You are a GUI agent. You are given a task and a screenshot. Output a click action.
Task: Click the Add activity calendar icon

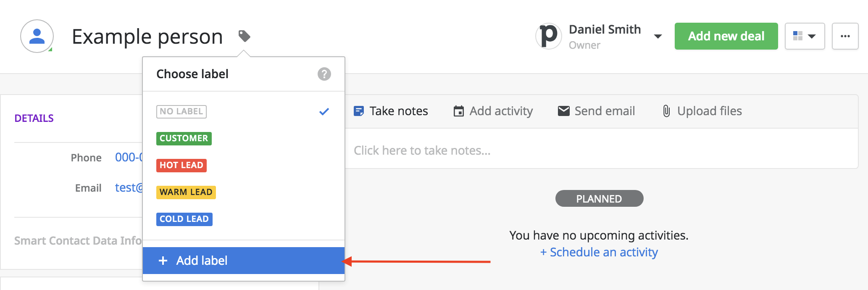pyautogui.click(x=459, y=111)
